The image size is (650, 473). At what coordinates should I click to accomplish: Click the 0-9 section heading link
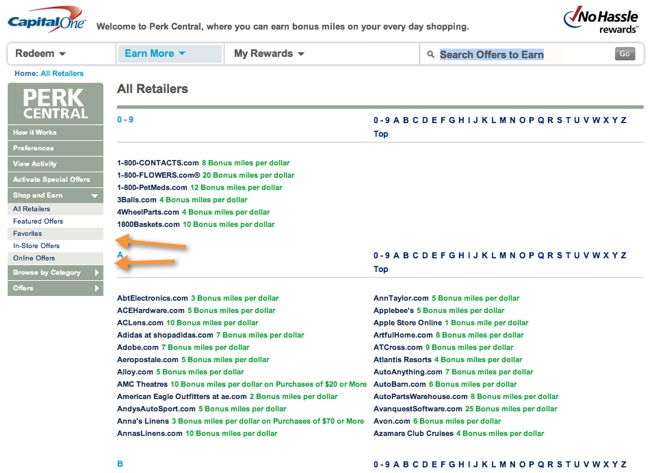click(x=125, y=120)
